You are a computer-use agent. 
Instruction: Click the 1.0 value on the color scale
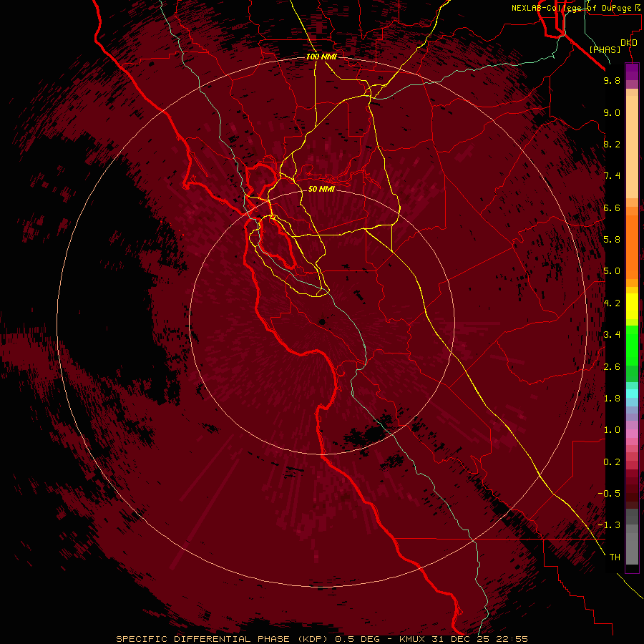tap(612, 430)
